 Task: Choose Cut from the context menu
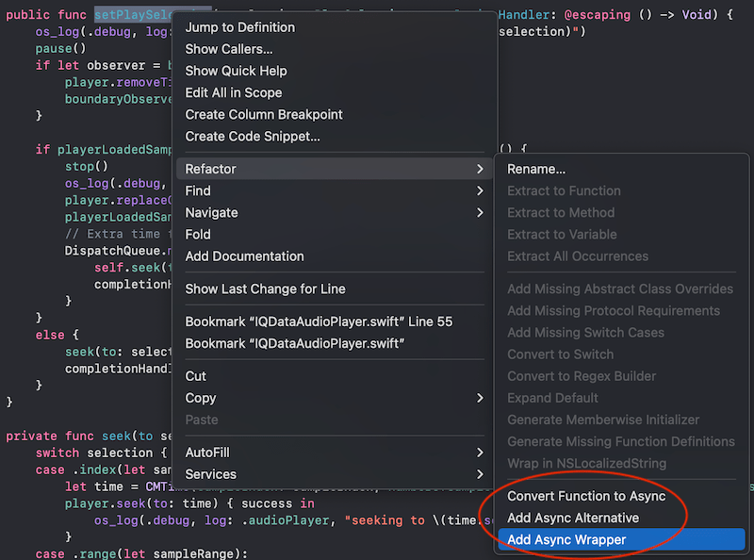click(196, 376)
